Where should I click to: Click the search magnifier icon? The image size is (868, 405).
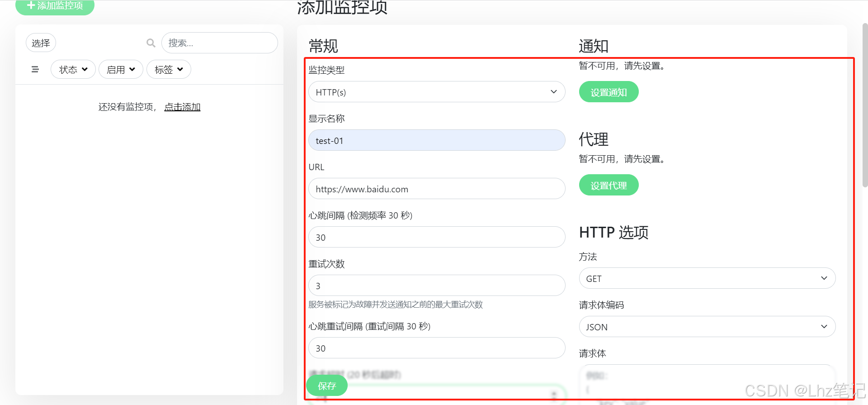(x=151, y=43)
